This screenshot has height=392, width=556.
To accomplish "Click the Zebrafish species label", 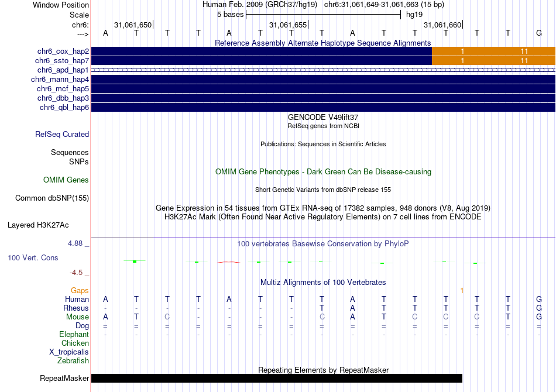I will coord(73,361).
